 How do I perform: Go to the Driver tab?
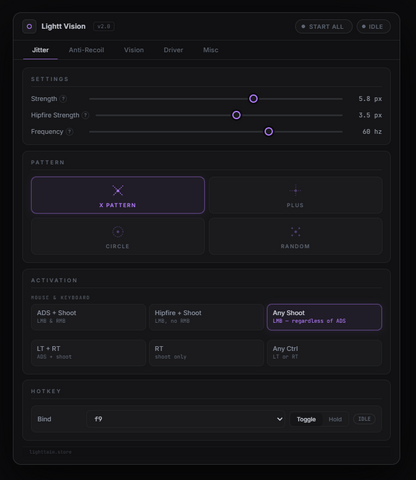[173, 50]
